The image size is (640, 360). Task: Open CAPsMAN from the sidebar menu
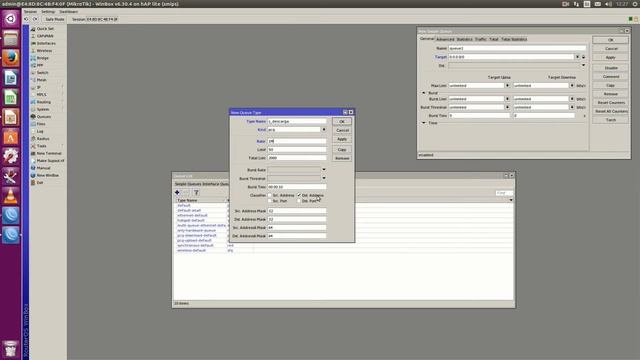click(x=45, y=36)
